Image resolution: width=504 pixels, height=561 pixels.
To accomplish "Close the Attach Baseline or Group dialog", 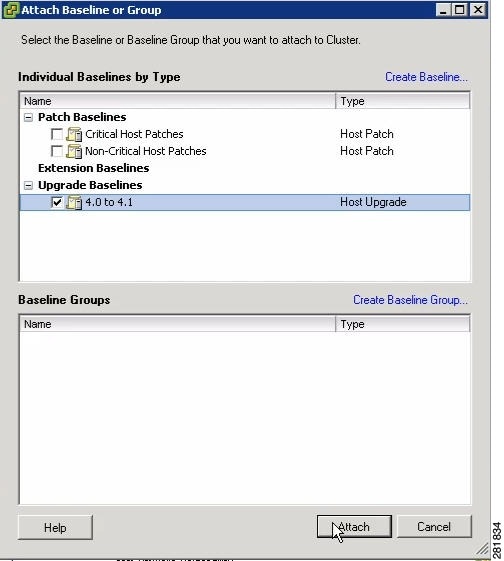I will point(478,10).
